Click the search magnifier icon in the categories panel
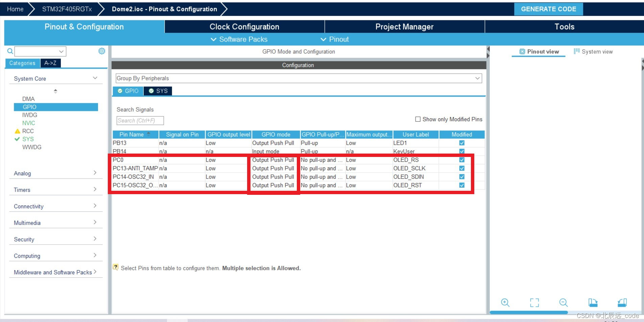The width and height of the screenshot is (644, 322). coord(10,51)
